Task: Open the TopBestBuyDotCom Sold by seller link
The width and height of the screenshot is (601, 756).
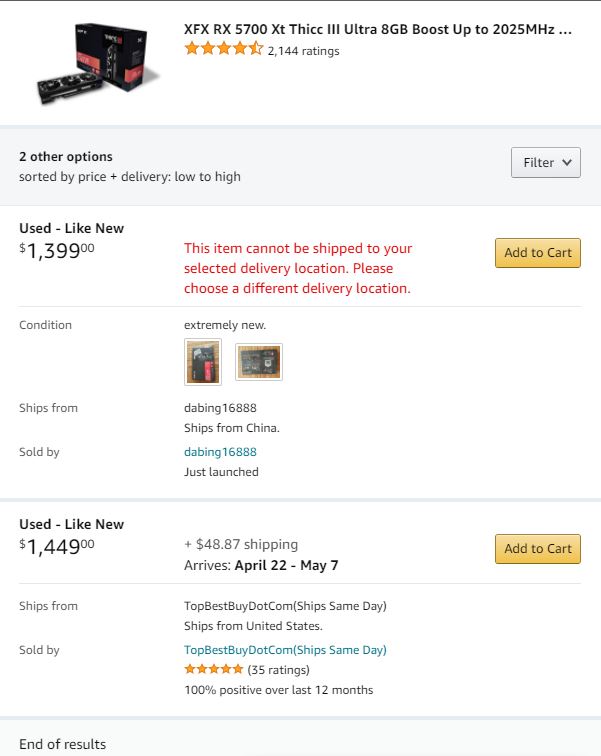Action: 285,650
